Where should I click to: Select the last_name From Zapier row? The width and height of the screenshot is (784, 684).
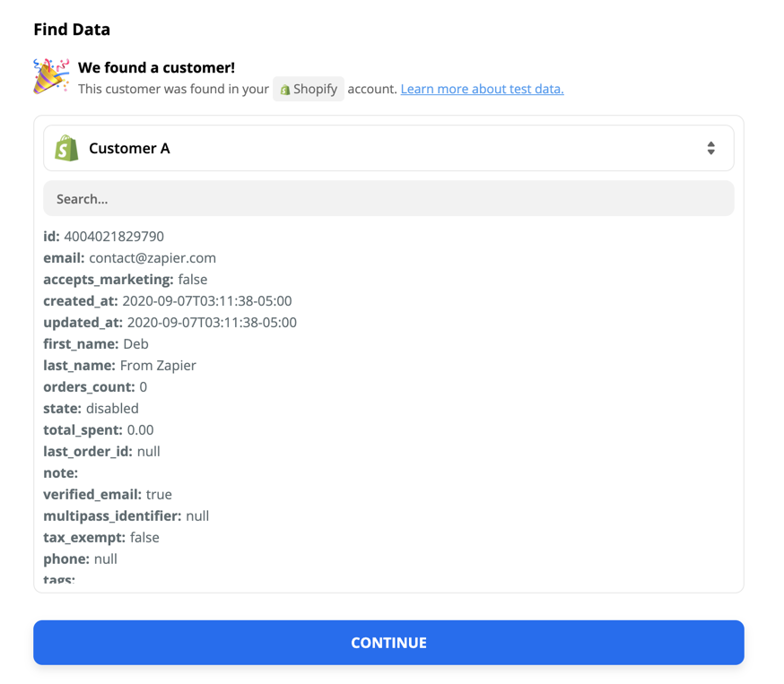119,365
